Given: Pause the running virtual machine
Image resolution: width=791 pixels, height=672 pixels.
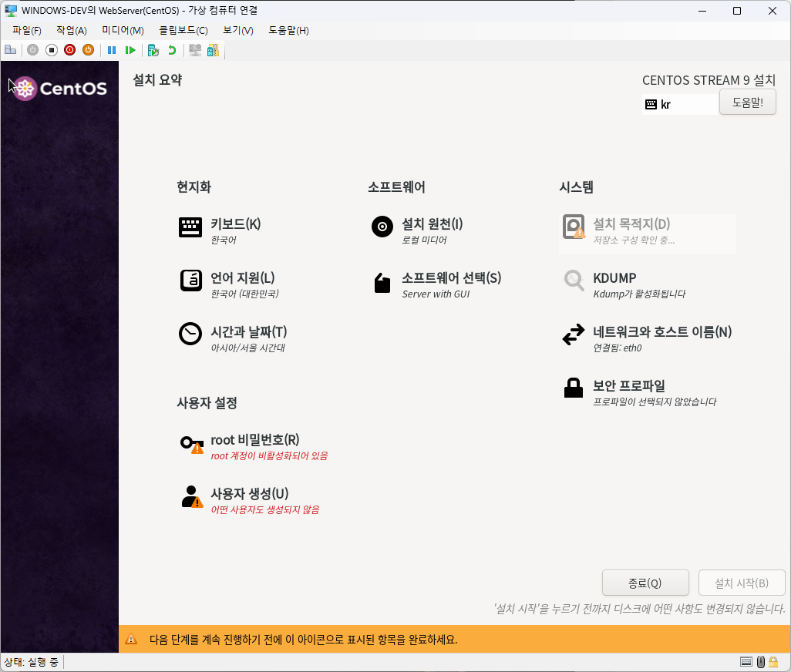Looking at the screenshot, I should [111, 49].
